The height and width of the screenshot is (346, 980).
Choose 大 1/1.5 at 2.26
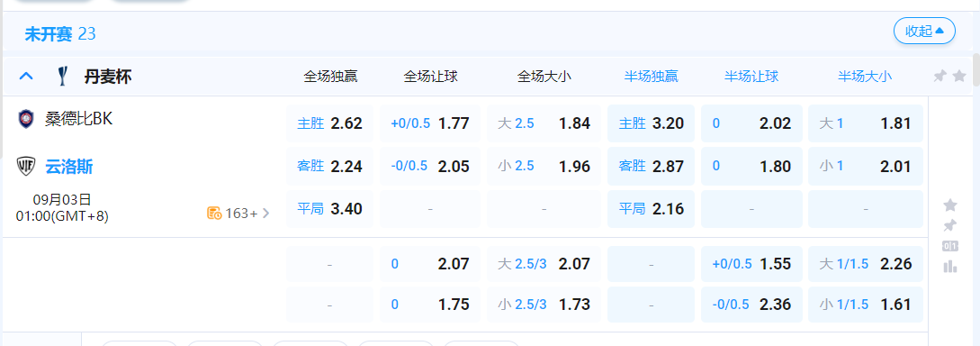pos(865,264)
